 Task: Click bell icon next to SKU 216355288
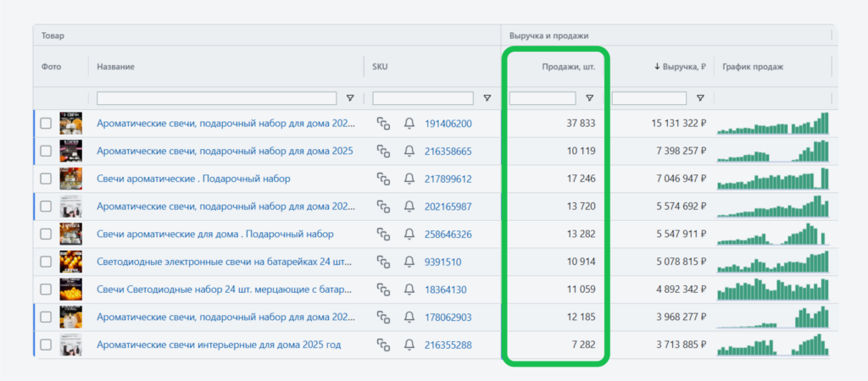click(x=409, y=345)
